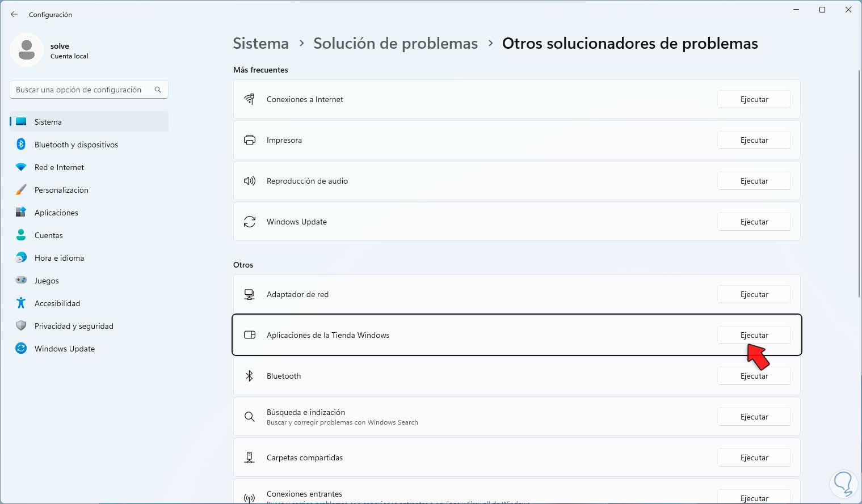Screen dimensions: 862x504
Task: Go to Hora e idioma section
Action: pos(59,258)
